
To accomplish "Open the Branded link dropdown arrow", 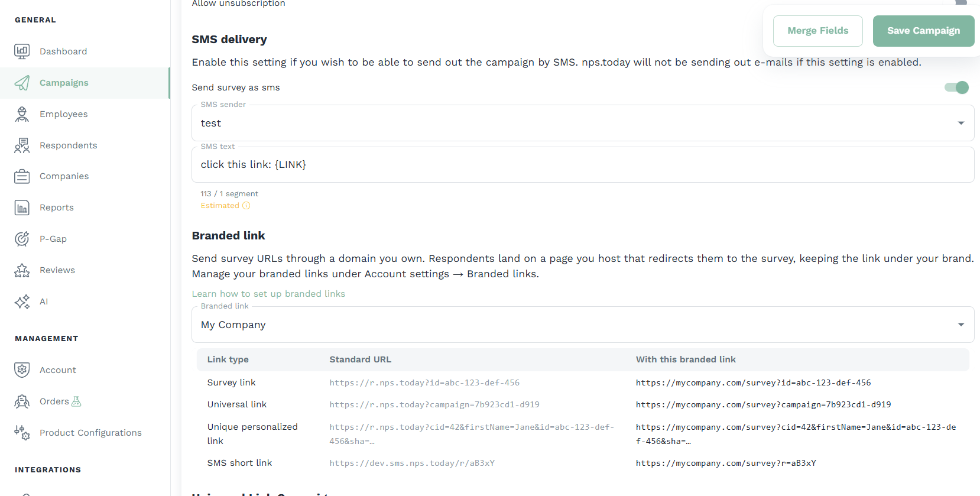I will [961, 325].
